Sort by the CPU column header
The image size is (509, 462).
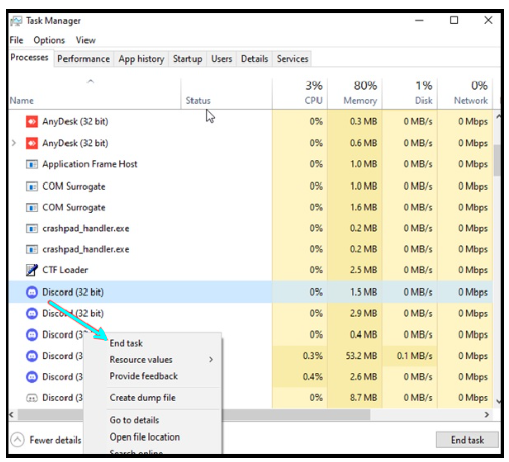tap(300, 93)
